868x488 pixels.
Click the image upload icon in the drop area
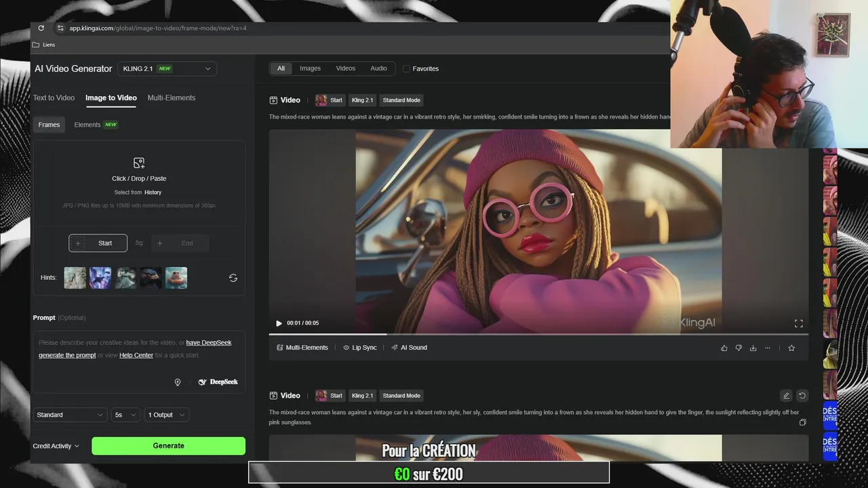coord(139,163)
